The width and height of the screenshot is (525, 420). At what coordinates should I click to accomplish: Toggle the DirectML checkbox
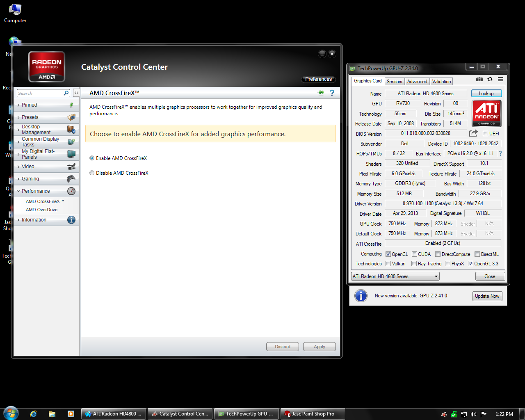[477, 254]
